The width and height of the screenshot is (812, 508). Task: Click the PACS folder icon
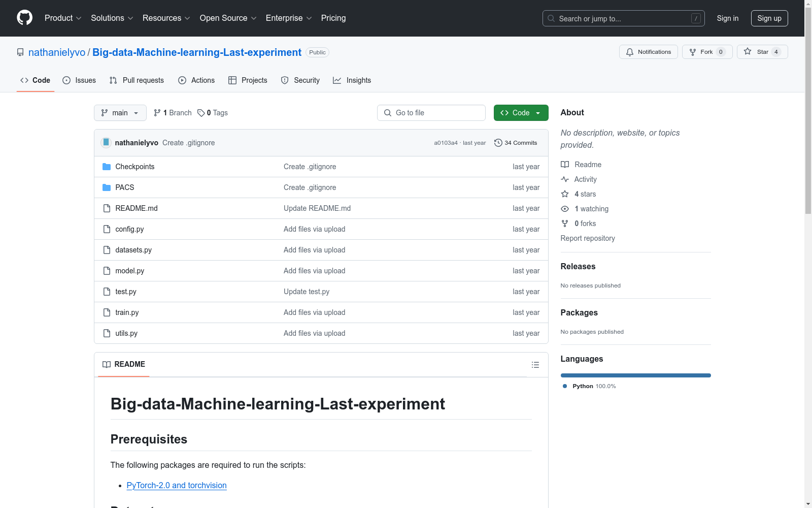coord(107,187)
